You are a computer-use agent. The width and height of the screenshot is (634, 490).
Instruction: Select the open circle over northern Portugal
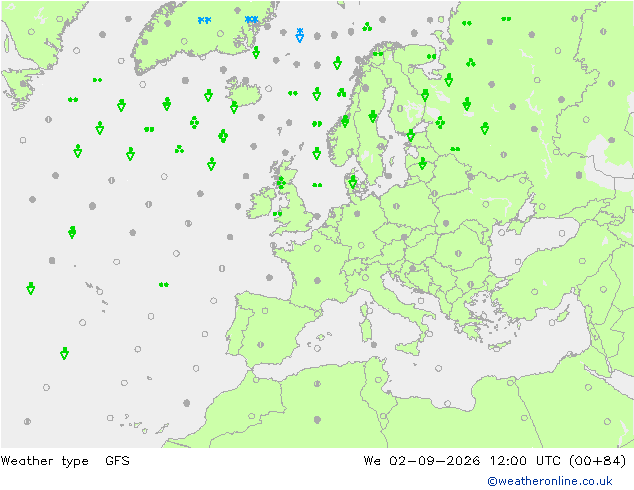click(x=265, y=311)
